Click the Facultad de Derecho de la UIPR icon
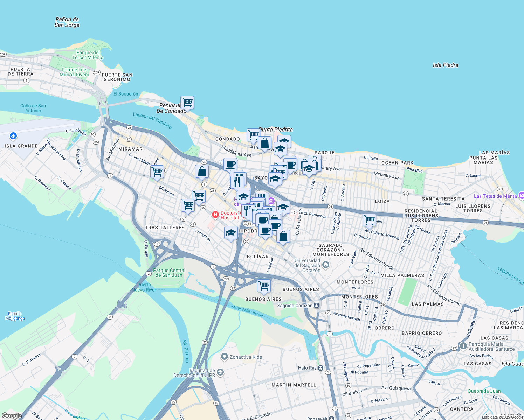The width and height of the screenshot is (524, 420). click(x=220, y=372)
